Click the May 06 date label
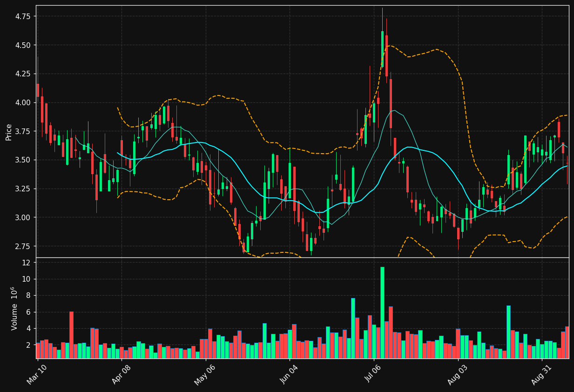The height and width of the screenshot is (392, 574). (x=205, y=374)
